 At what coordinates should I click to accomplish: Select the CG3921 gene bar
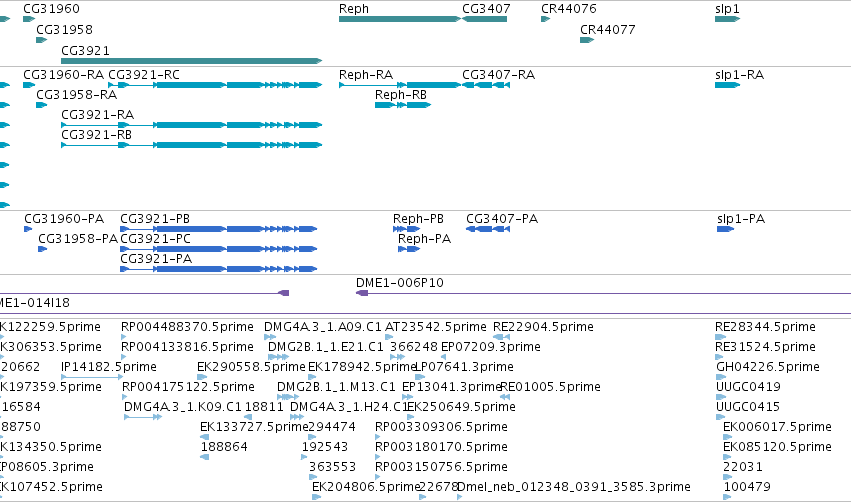coord(192,61)
